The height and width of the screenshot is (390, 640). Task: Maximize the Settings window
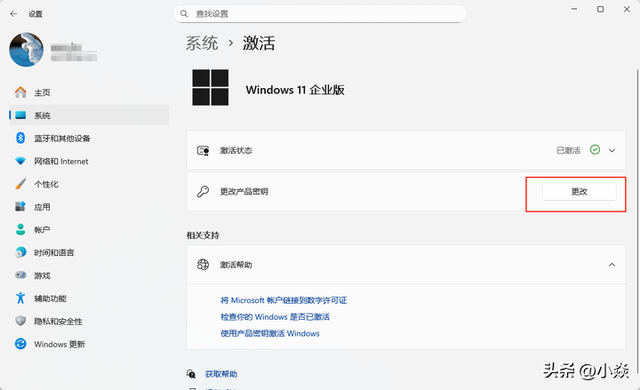(x=600, y=9)
